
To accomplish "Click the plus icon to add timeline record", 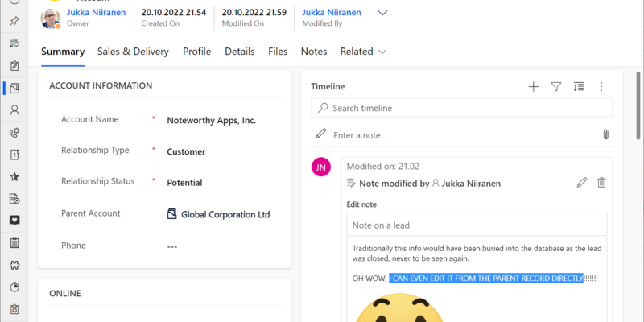I will click(533, 87).
